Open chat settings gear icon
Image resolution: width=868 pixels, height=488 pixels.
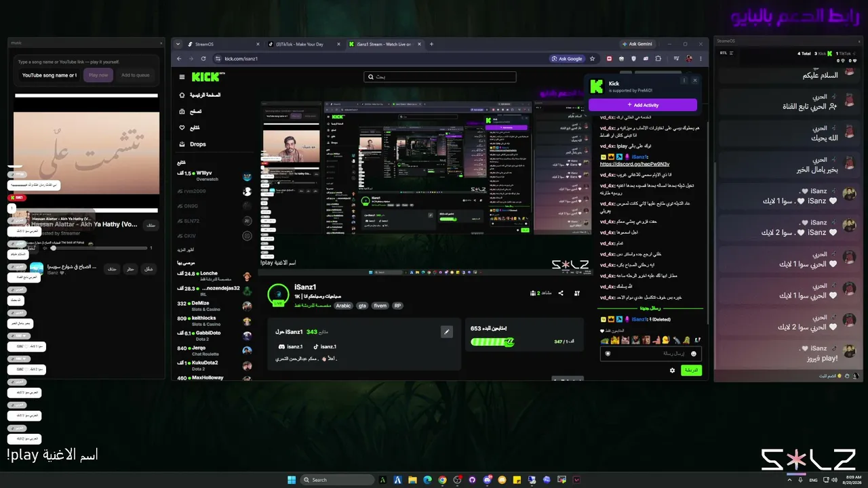pos(672,370)
